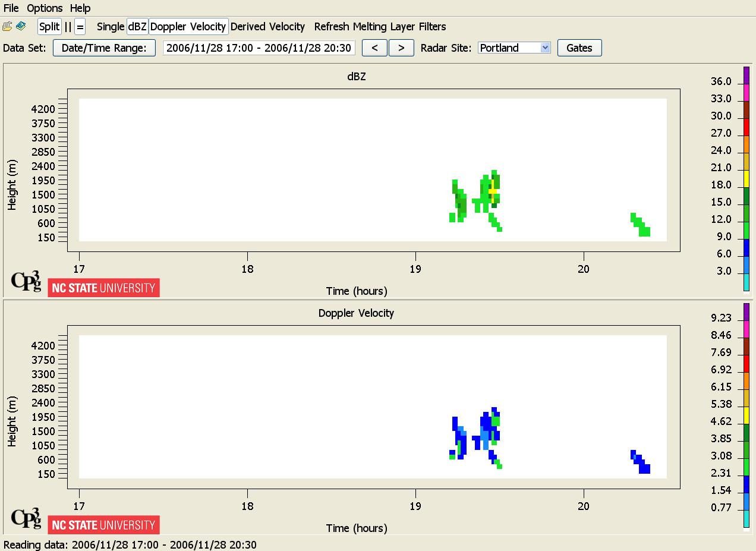756x551 pixels.
Task: Switch to Single view mode
Action: [111, 27]
